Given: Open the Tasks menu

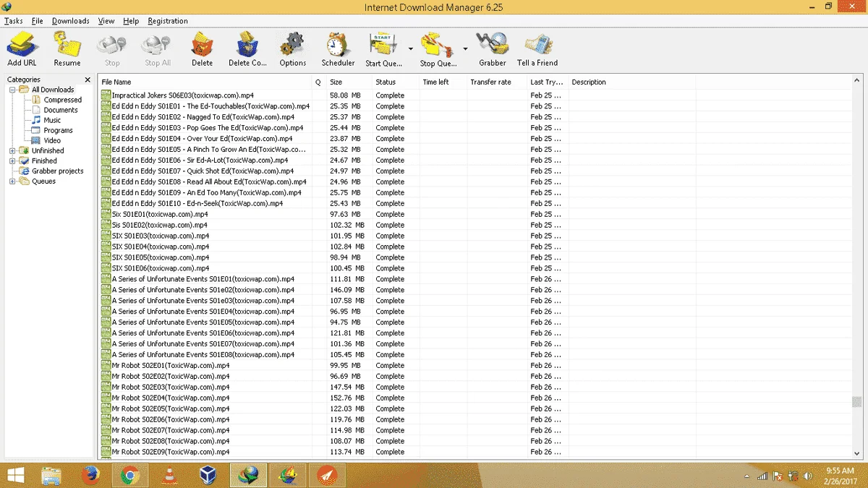Looking at the screenshot, I should pos(14,21).
